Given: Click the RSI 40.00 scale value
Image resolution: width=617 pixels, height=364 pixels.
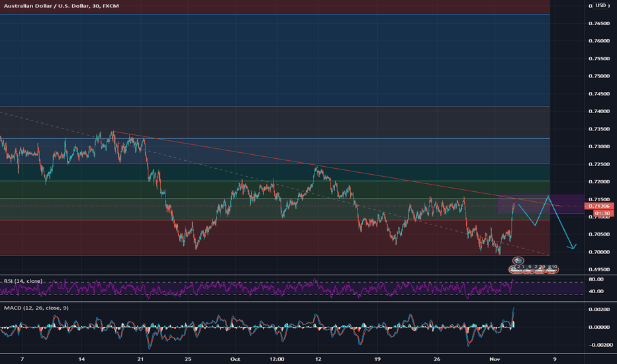Looking at the screenshot, I should click(596, 291).
